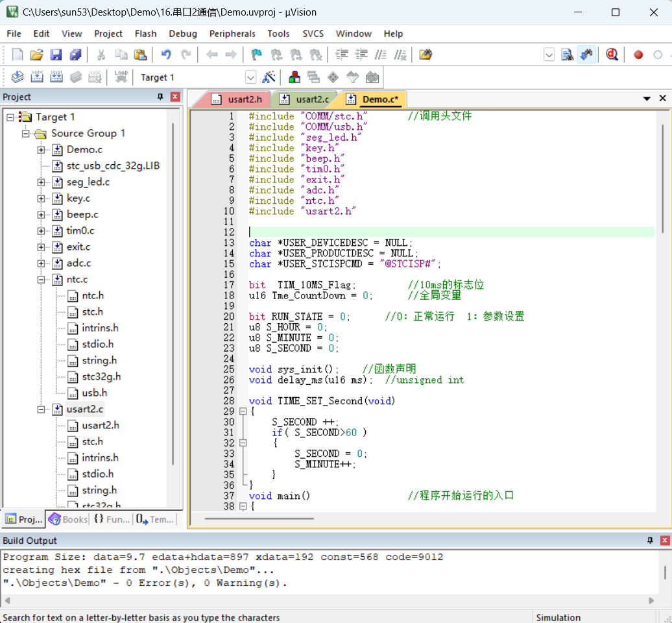This screenshot has height=623, width=672.
Task: Click the Build target icon
Action: click(x=37, y=77)
